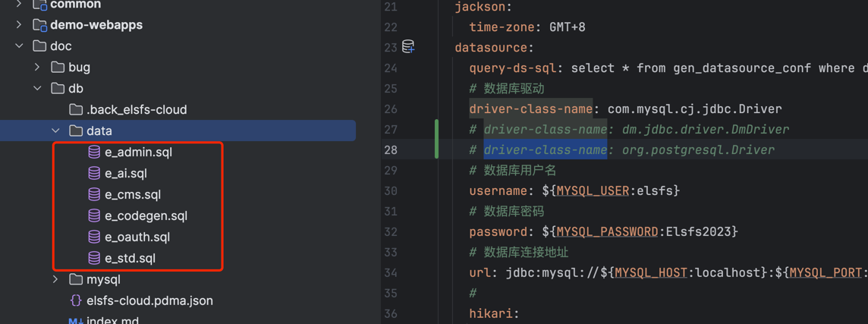Click the elsfs-cloud.pdma.json braces icon
This screenshot has height=324, width=868.
pyautogui.click(x=76, y=300)
